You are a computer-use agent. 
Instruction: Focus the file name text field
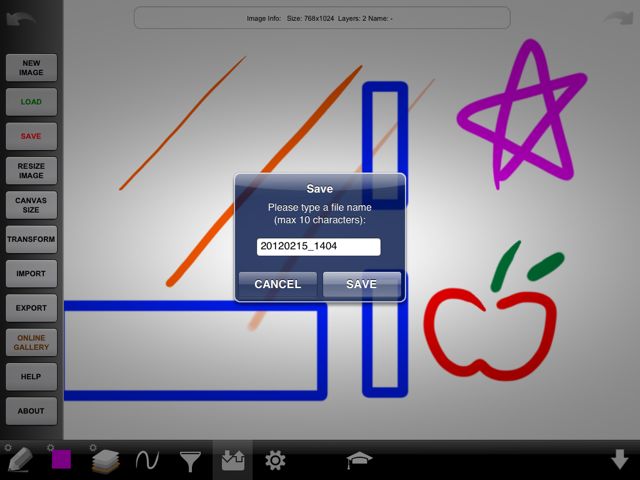319,247
